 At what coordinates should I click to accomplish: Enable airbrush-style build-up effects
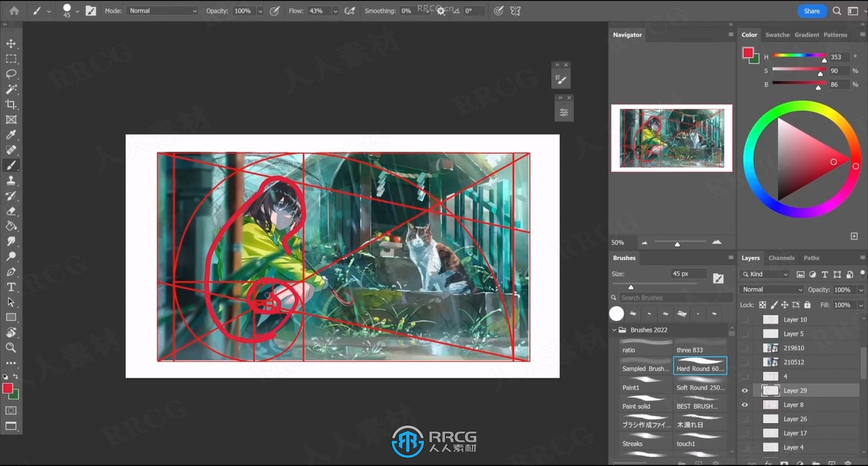click(349, 11)
